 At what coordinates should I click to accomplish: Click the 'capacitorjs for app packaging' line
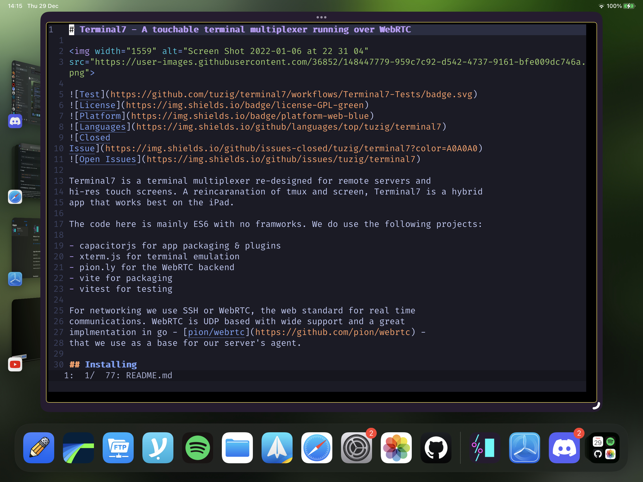point(175,246)
